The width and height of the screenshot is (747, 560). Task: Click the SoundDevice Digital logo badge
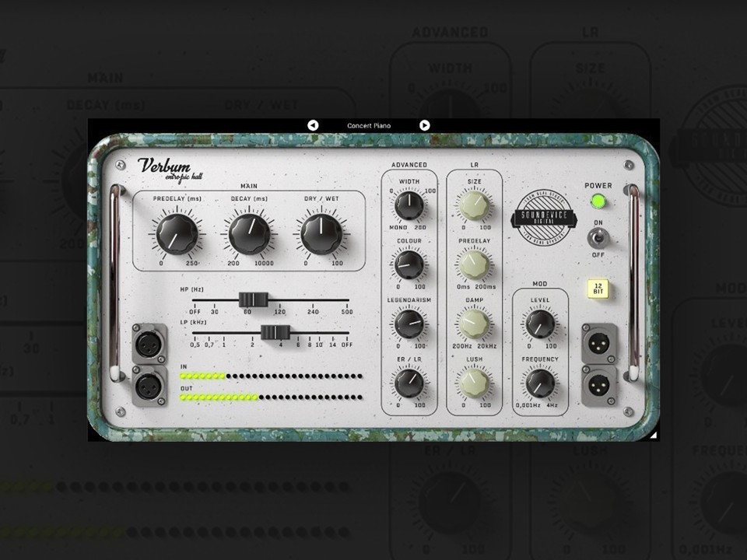544,217
